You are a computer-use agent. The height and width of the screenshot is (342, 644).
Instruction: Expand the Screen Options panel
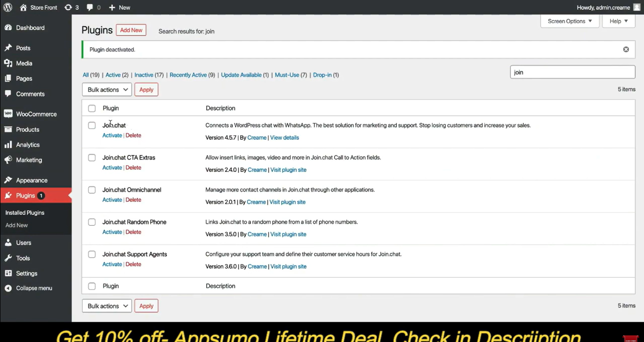pyautogui.click(x=570, y=21)
